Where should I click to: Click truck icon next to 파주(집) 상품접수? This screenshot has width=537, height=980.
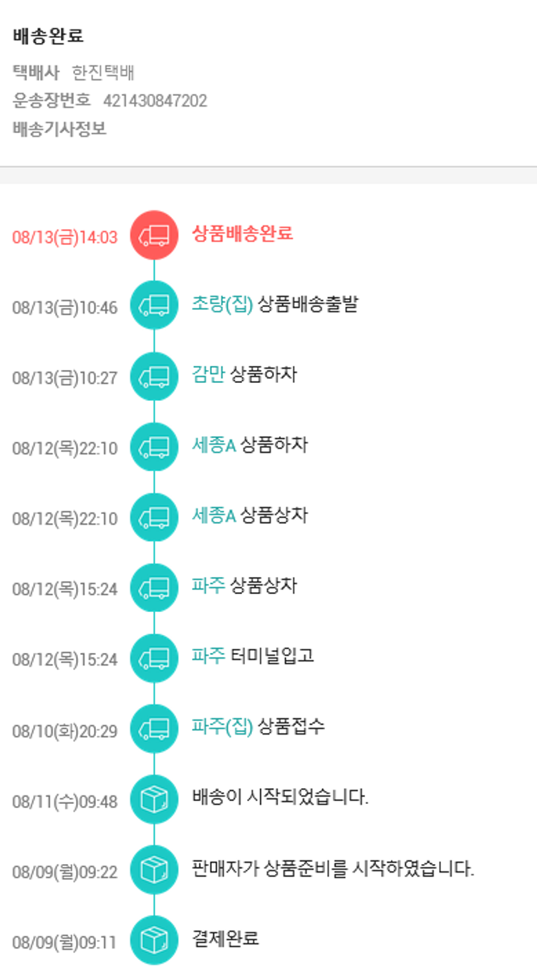pos(154,728)
